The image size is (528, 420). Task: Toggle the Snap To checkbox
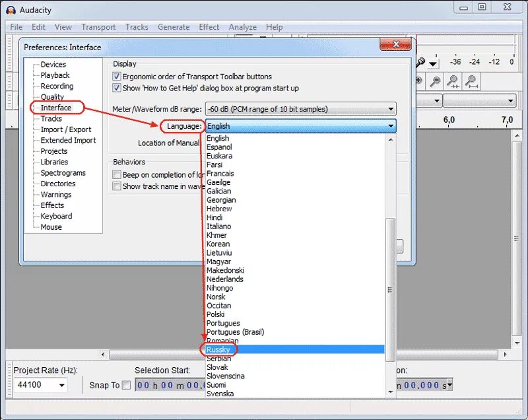tap(126, 385)
